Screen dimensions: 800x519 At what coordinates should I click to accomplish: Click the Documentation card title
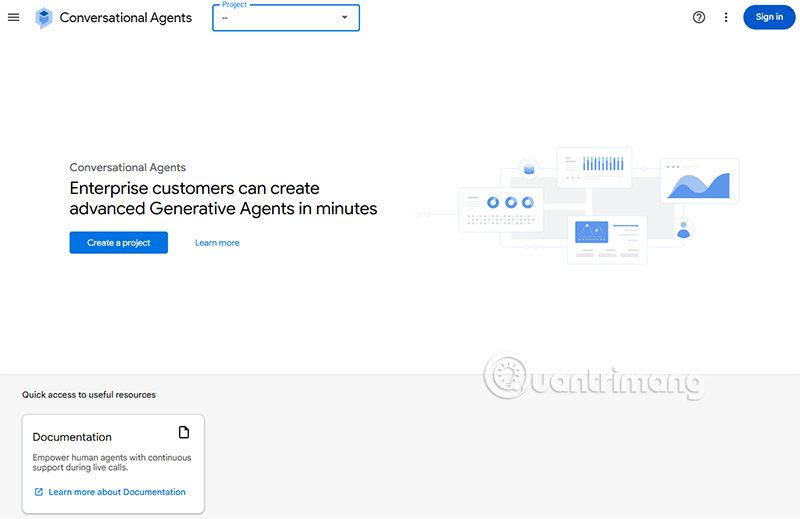tap(72, 437)
